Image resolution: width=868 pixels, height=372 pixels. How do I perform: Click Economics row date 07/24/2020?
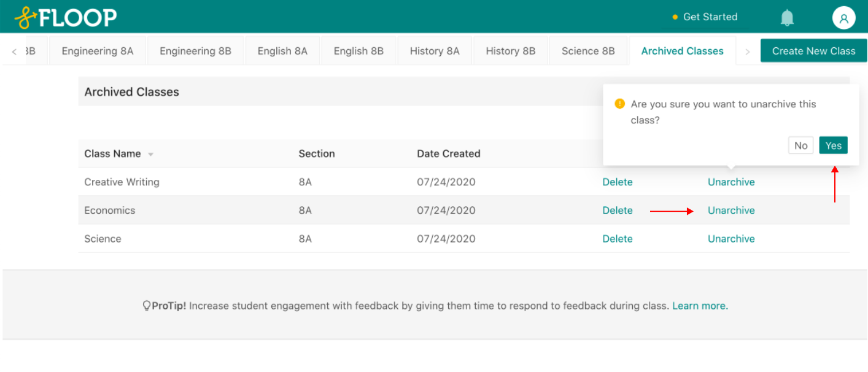tap(446, 211)
